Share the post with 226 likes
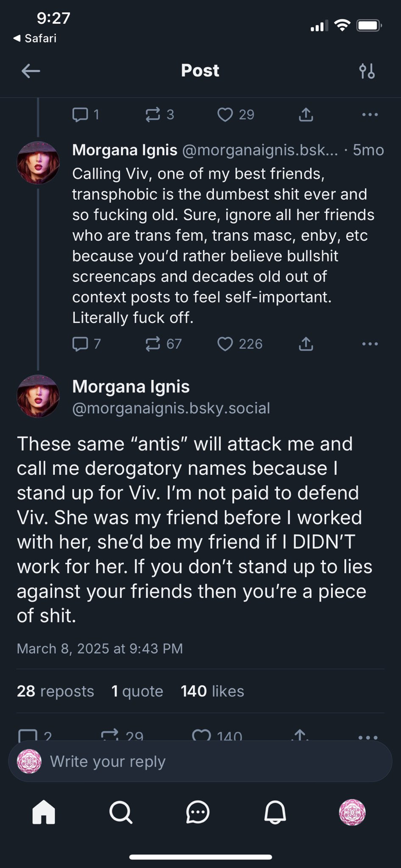 click(306, 344)
